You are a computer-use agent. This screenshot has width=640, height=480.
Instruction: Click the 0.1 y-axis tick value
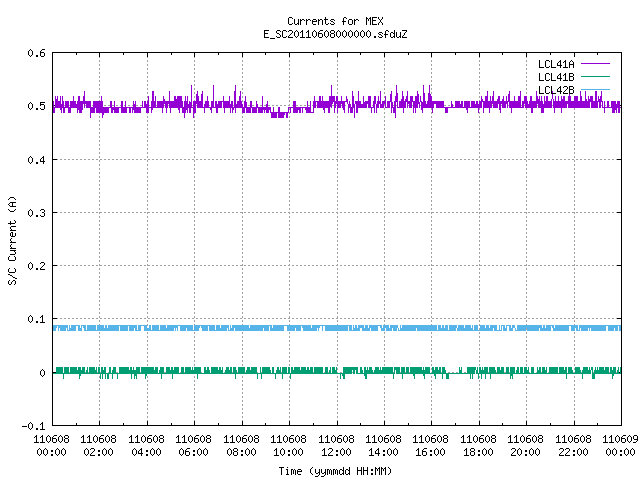[x=36, y=319]
